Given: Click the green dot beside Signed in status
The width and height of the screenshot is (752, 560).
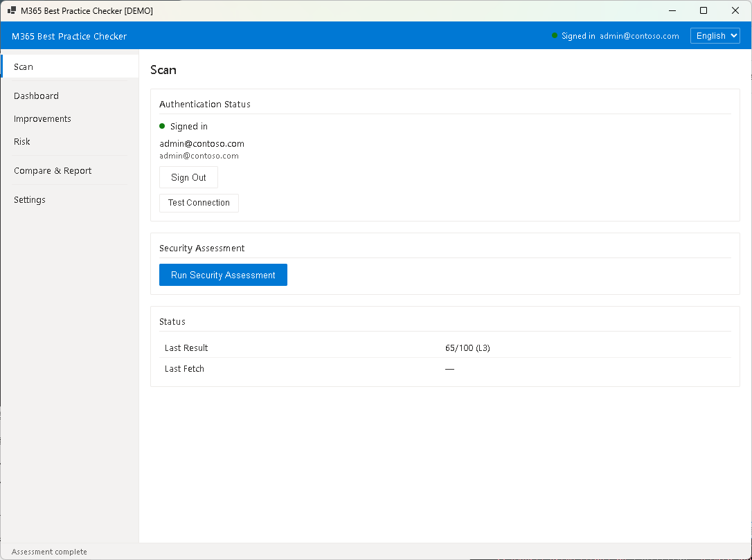Looking at the screenshot, I should pyautogui.click(x=162, y=126).
